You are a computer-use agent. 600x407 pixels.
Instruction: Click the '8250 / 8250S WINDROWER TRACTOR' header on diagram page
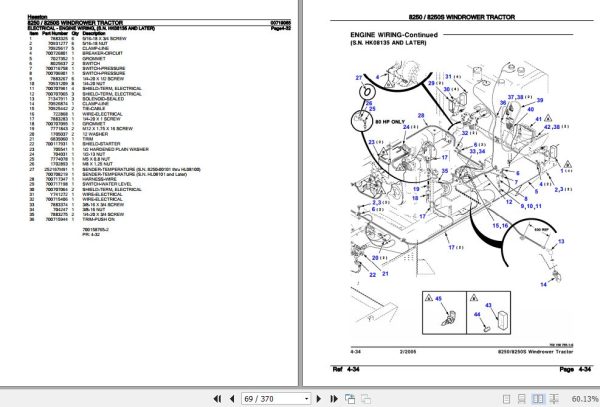[x=461, y=17]
